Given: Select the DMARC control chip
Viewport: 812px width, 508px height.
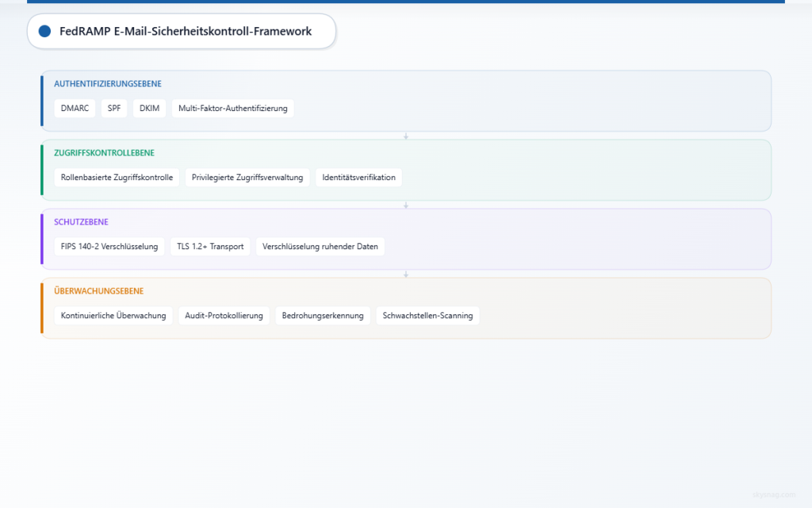Looking at the screenshot, I should (x=75, y=108).
